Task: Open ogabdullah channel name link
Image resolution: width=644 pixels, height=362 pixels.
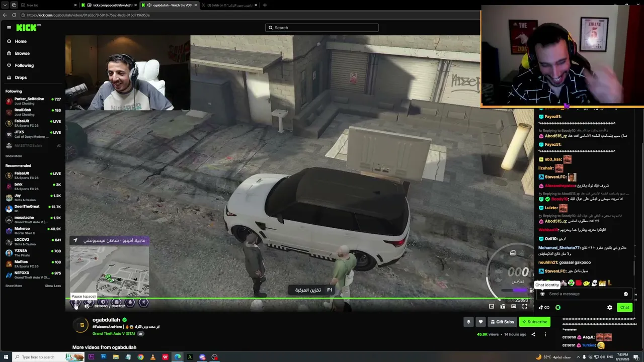Action: click(106, 320)
